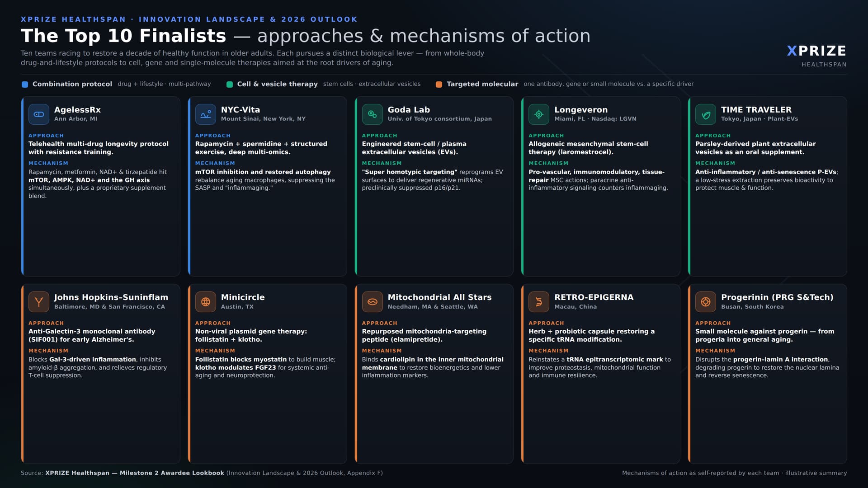
Task: Click the green Cell & vesicle therapy swatch
Action: [x=230, y=84]
